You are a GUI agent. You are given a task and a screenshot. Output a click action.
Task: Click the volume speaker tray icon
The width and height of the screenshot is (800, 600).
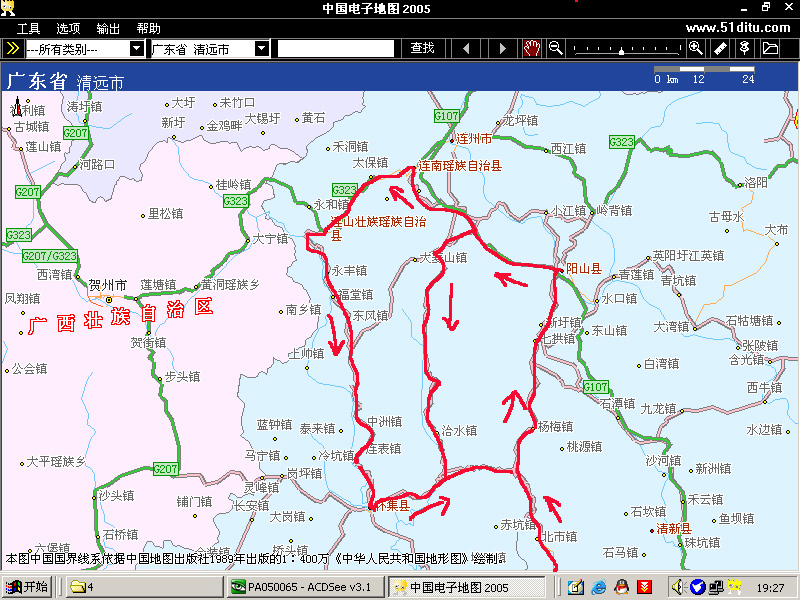point(678,587)
